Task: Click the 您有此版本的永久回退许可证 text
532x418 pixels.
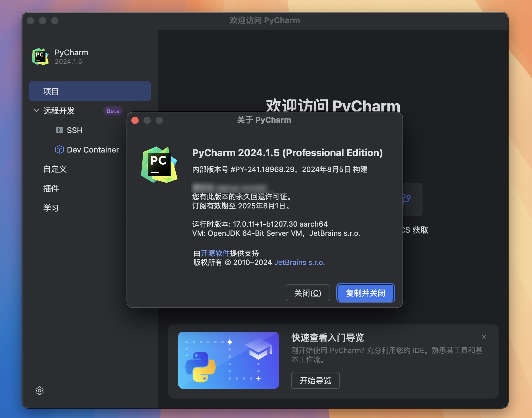Action: click(242, 197)
